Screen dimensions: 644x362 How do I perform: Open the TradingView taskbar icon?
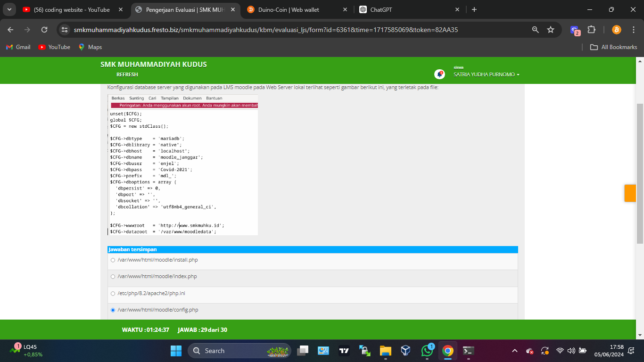tap(344, 351)
